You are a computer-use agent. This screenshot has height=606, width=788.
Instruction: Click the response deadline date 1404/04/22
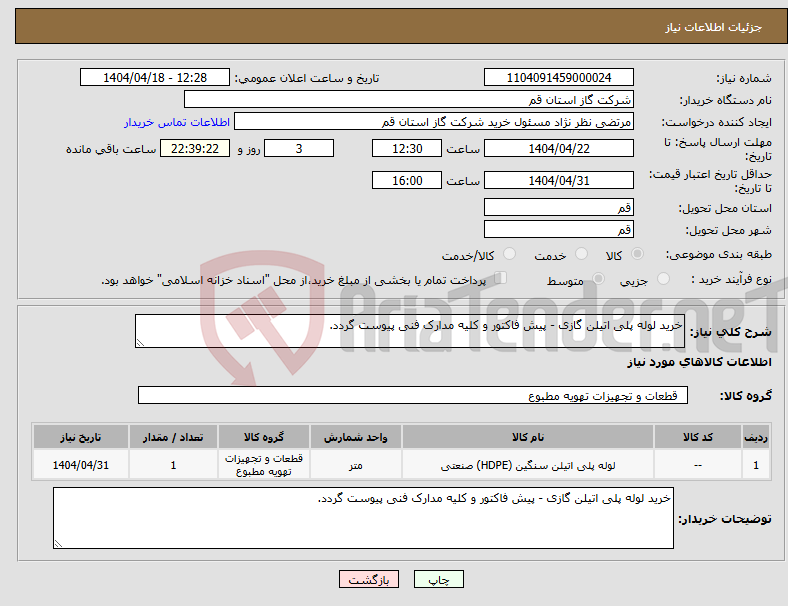pyautogui.click(x=558, y=148)
